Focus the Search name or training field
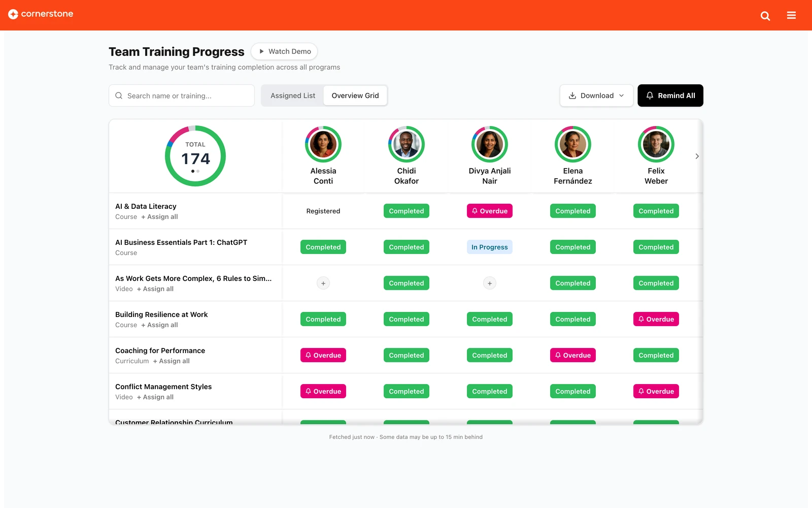 pyautogui.click(x=182, y=96)
